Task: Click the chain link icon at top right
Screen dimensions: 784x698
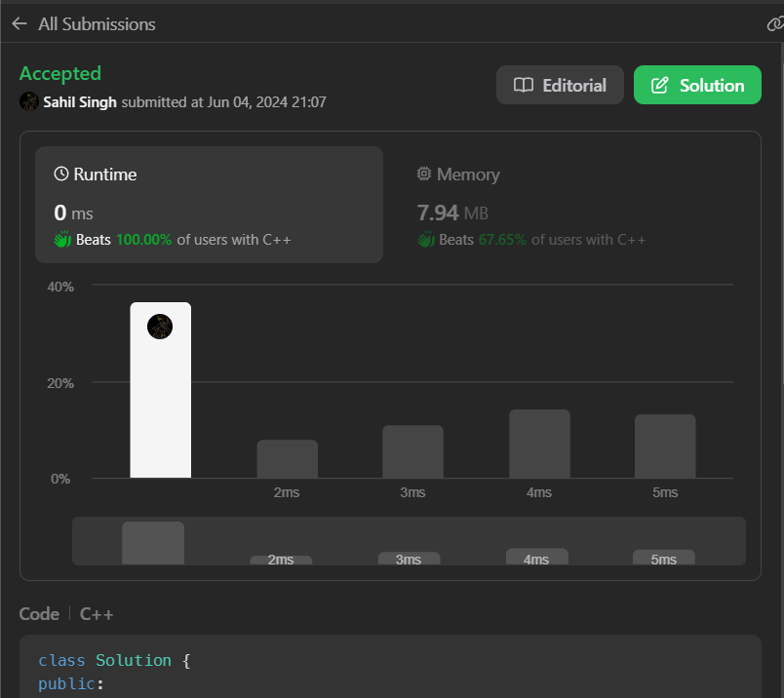Action: (775, 24)
